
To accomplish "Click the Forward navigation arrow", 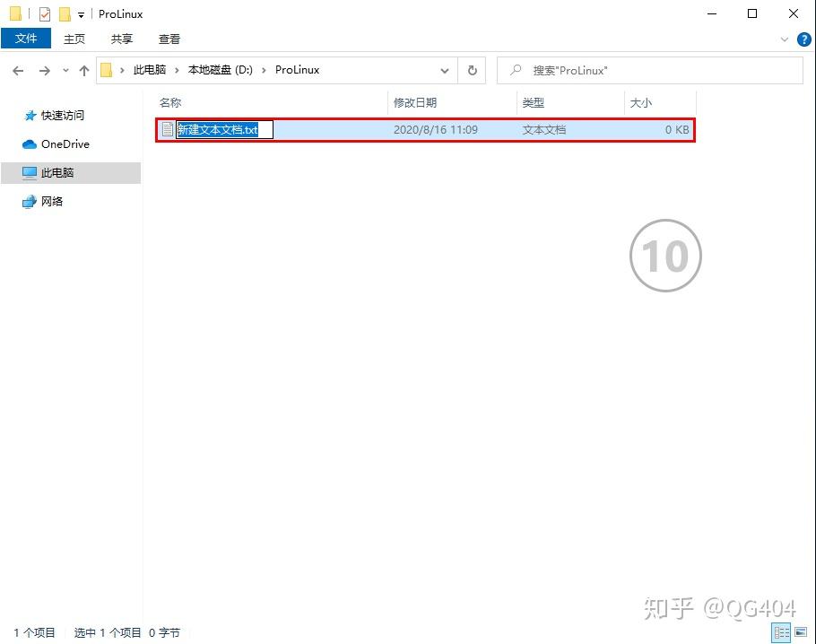I will tap(44, 70).
